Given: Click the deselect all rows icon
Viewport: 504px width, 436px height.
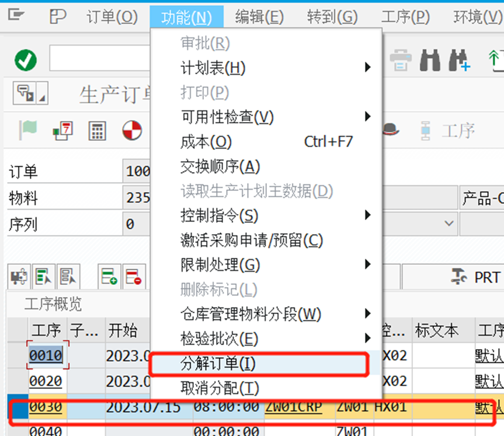Looking at the screenshot, I should [68, 277].
